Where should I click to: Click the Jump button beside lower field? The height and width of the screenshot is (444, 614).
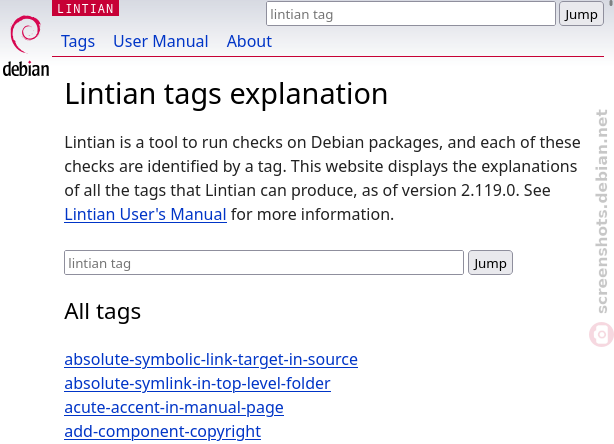point(490,263)
